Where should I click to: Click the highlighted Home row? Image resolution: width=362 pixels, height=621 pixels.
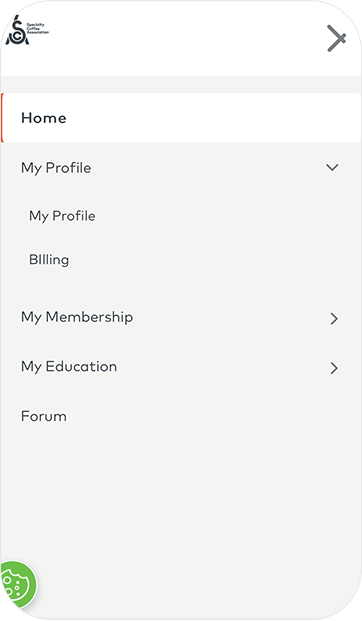[x=181, y=118]
